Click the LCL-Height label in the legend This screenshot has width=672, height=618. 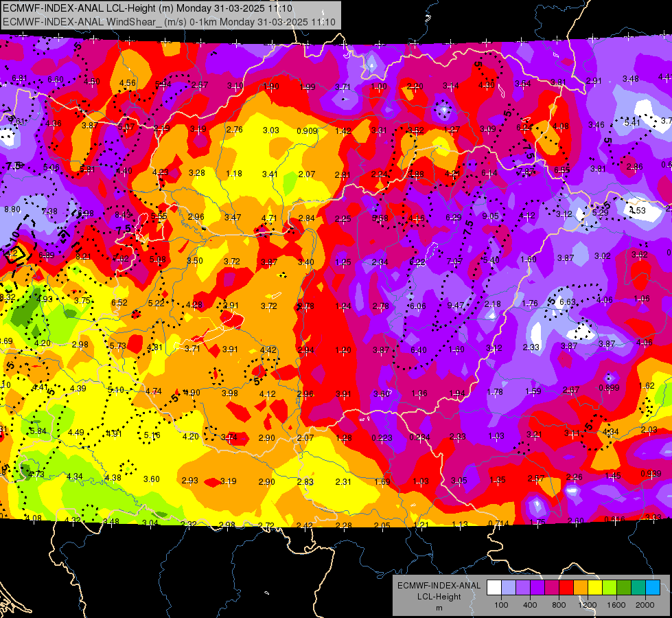pos(439,597)
